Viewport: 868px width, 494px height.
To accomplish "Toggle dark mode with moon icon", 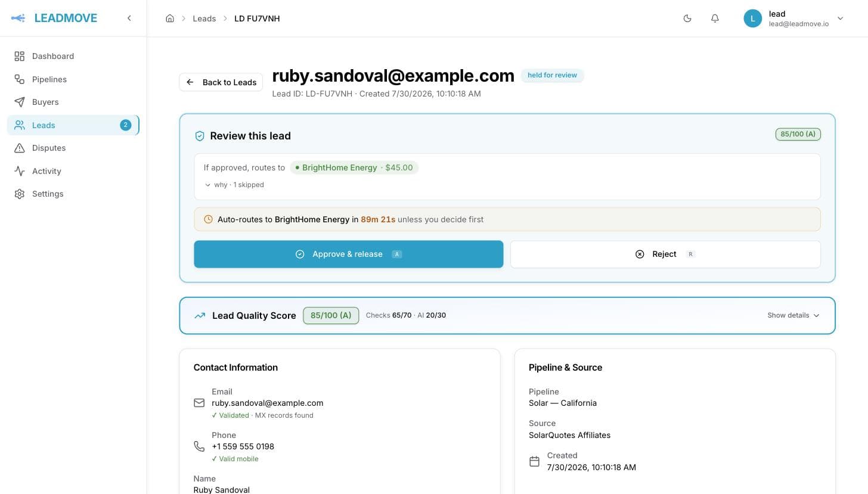I will pos(687,18).
